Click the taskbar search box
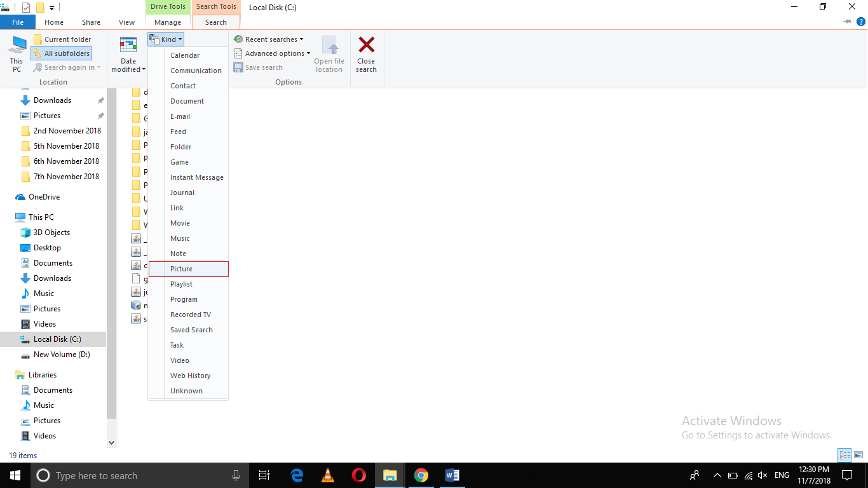 point(127,475)
